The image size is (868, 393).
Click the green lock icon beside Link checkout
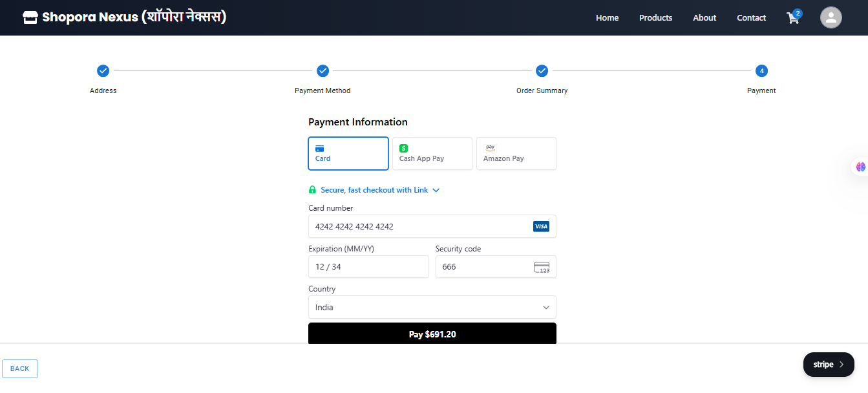[x=313, y=190]
